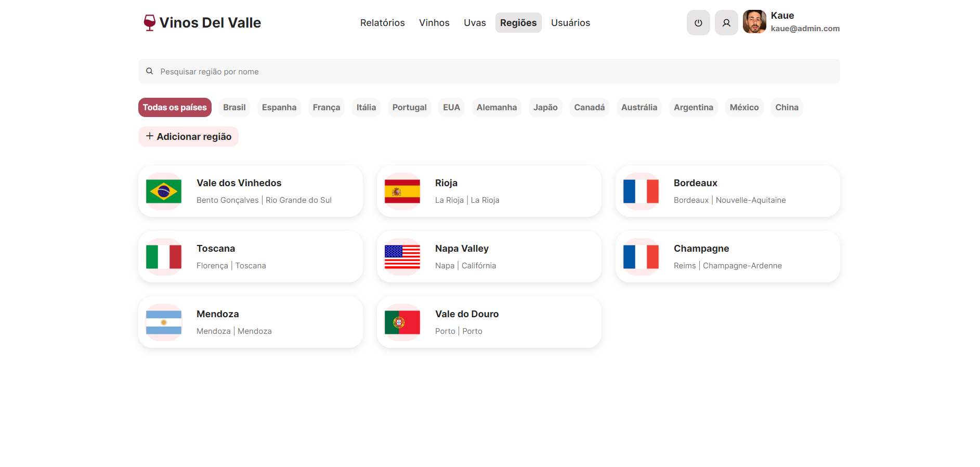This screenshot has width=980, height=467.
Task: Filter regions by Itália
Action: (x=366, y=108)
